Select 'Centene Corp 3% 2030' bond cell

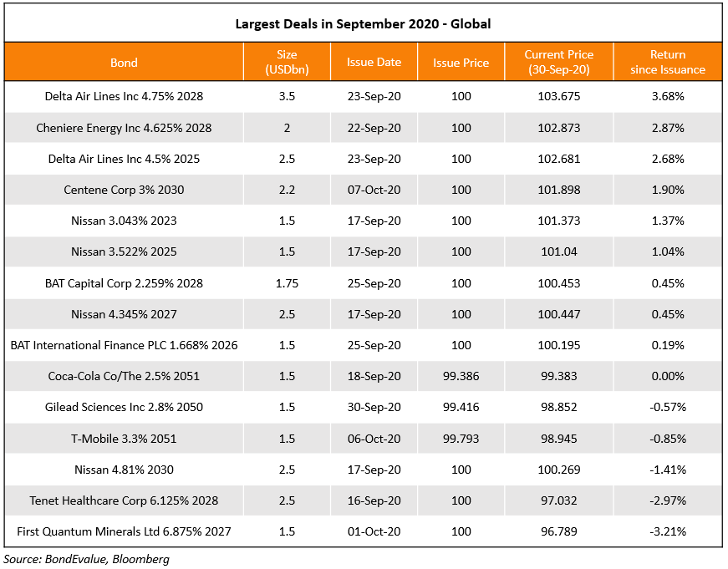pyautogui.click(x=124, y=190)
